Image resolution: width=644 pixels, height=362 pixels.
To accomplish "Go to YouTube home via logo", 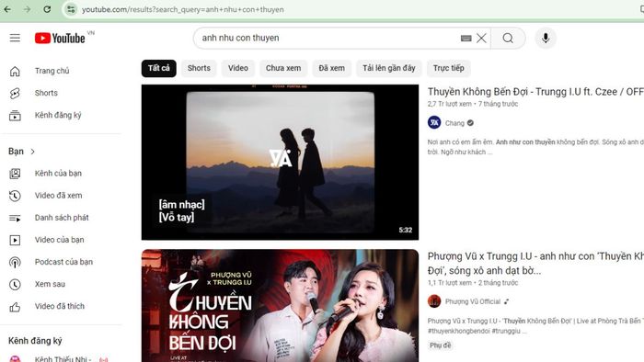I will (x=60, y=38).
